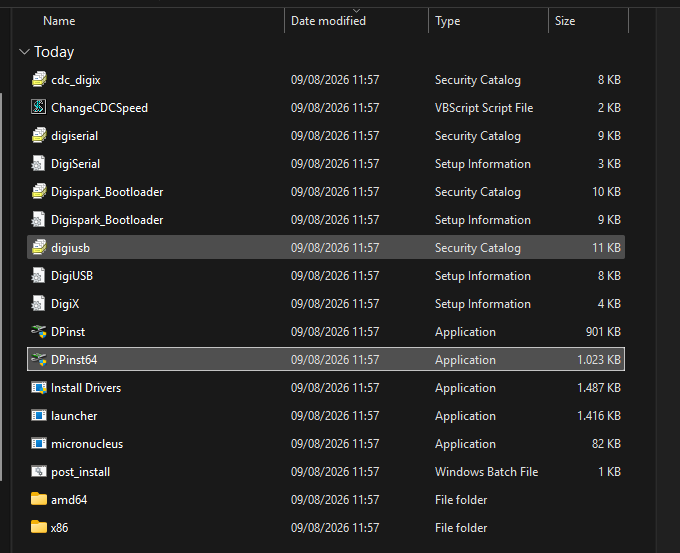Select Digispark_Bootloader Security Catalog name
This screenshot has width=680, height=553.
tap(107, 192)
